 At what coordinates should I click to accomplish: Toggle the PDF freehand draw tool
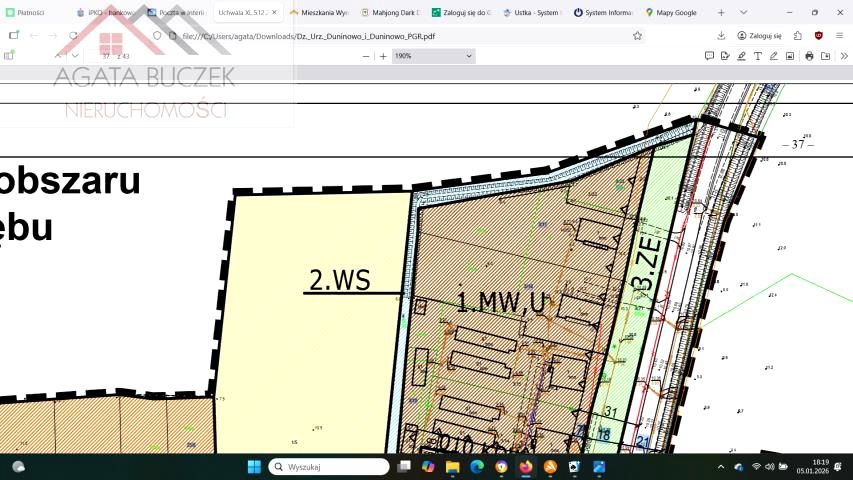click(x=773, y=56)
